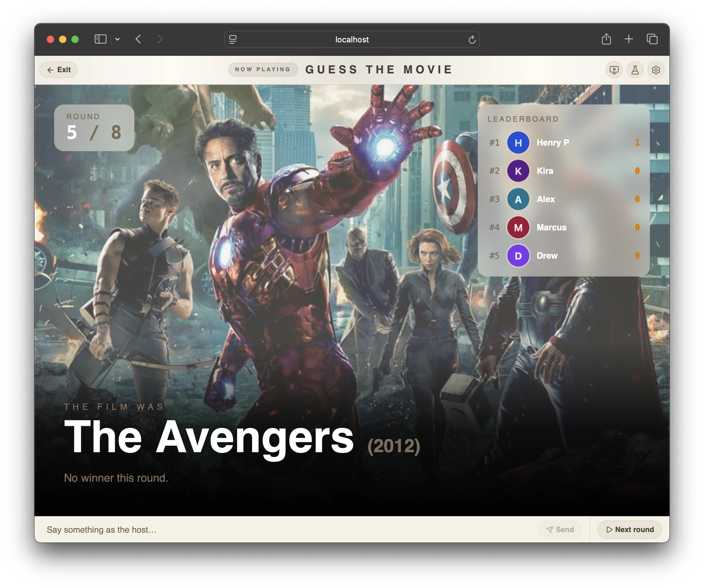The width and height of the screenshot is (704, 588).
Task: Click the name Alex
Action: (545, 199)
